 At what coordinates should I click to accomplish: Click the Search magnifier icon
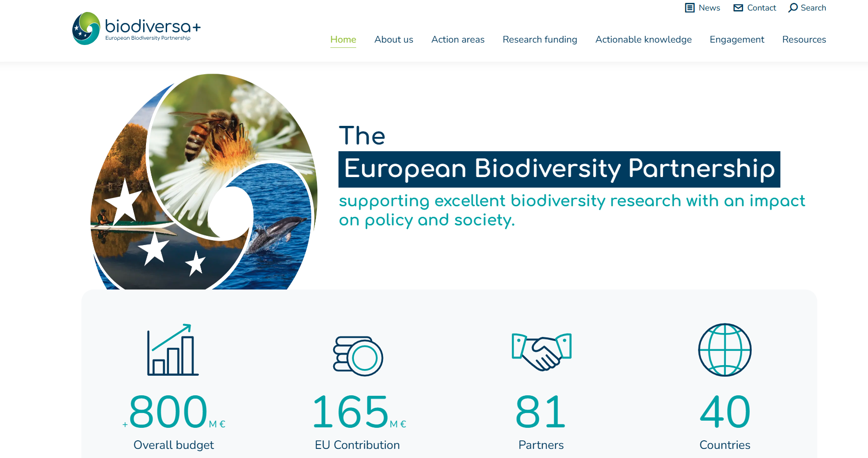tap(793, 8)
